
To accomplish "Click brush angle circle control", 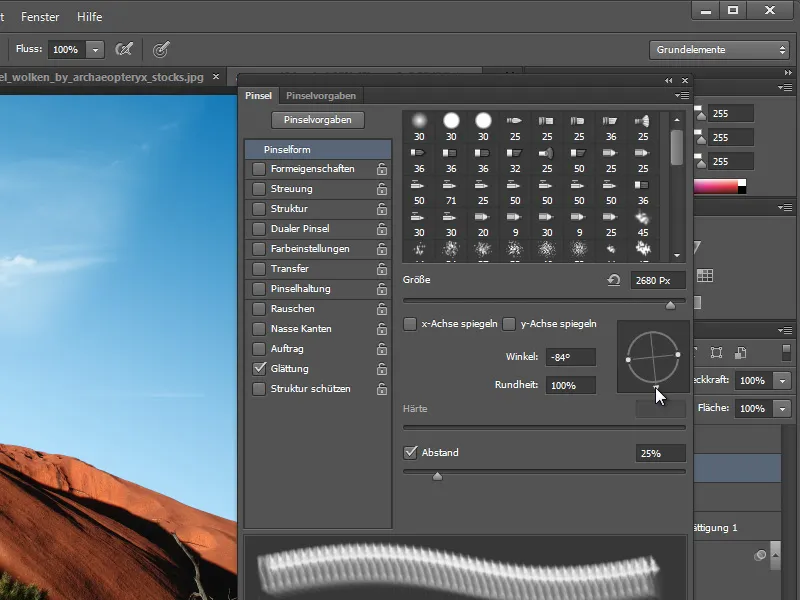I will (x=653, y=357).
